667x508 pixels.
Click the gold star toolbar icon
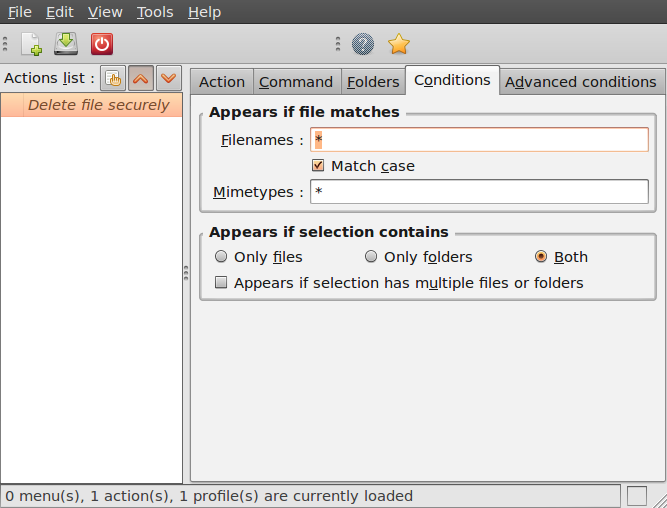(x=399, y=44)
